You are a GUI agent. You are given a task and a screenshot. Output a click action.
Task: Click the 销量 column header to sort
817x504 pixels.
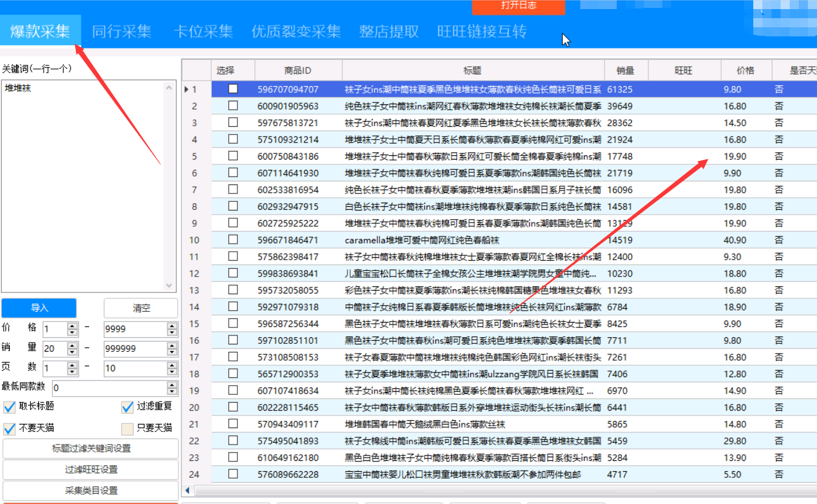[x=625, y=70]
